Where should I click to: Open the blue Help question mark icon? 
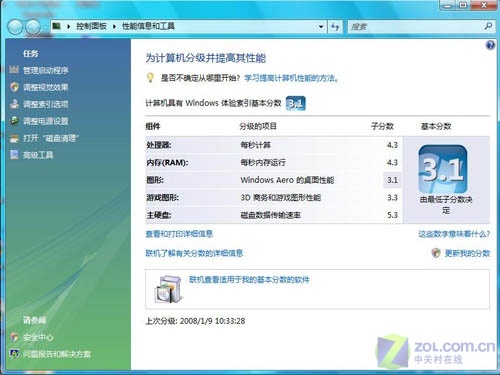point(490,45)
